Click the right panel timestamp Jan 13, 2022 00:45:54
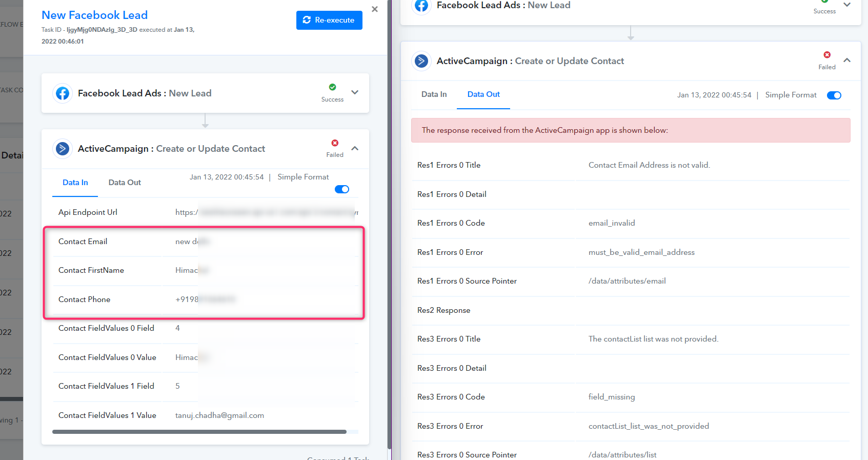 coord(714,95)
